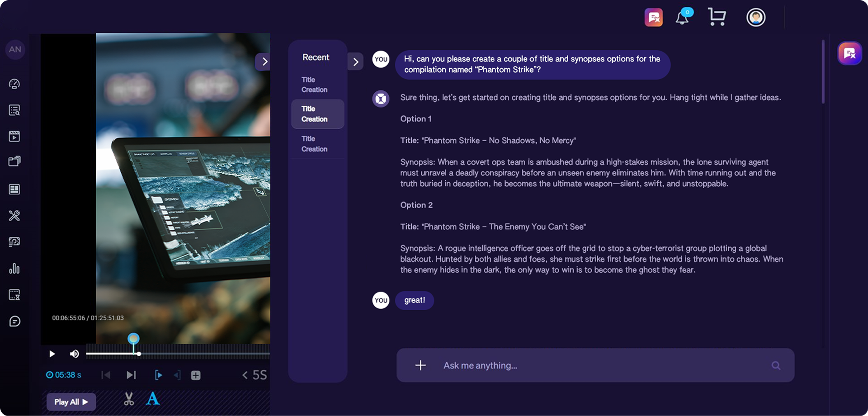Open the shopping cart icon
Image resolution: width=868 pixels, height=416 pixels.
(x=717, y=17)
